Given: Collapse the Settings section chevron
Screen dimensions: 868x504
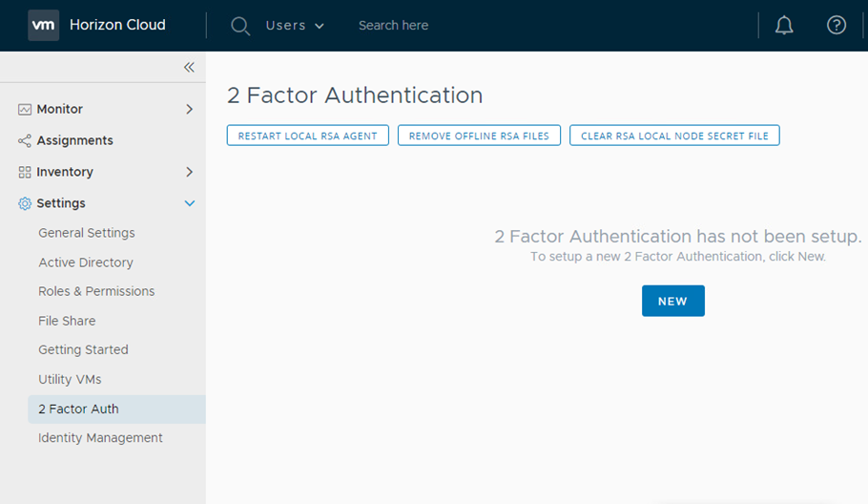Looking at the screenshot, I should point(189,203).
